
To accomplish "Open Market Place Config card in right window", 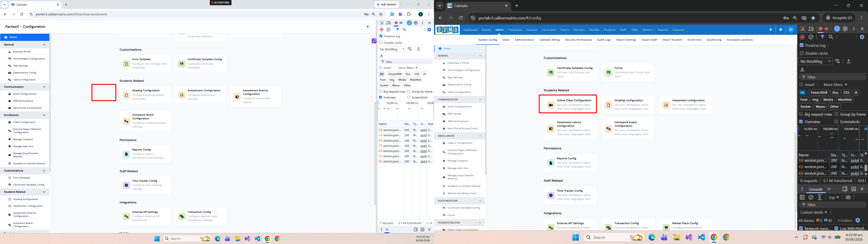I will coord(685,225).
